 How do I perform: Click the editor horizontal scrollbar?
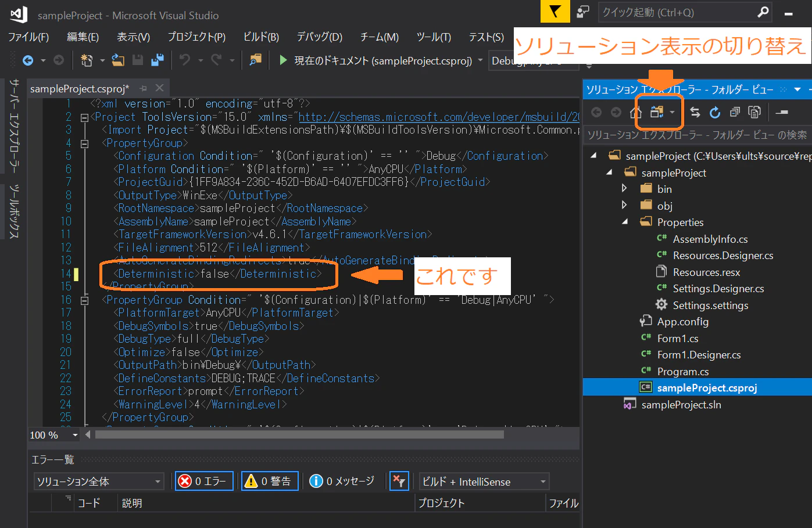click(299, 434)
